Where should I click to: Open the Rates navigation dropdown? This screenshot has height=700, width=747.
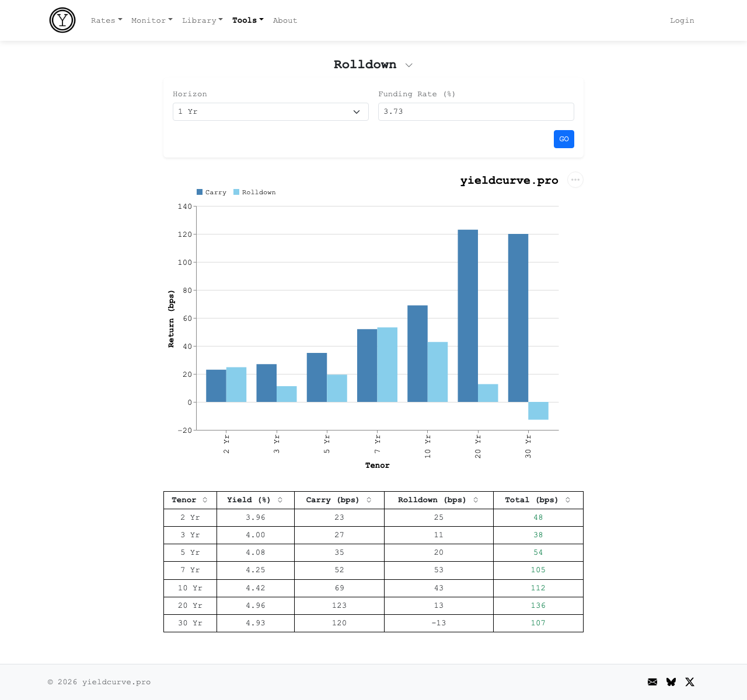[x=106, y=20]
